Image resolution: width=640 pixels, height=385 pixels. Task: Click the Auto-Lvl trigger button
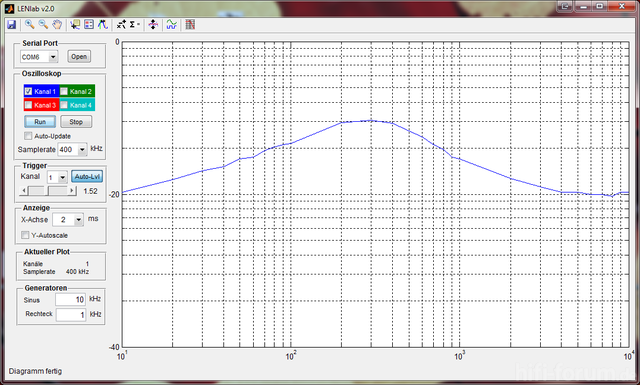click(87, 176)
